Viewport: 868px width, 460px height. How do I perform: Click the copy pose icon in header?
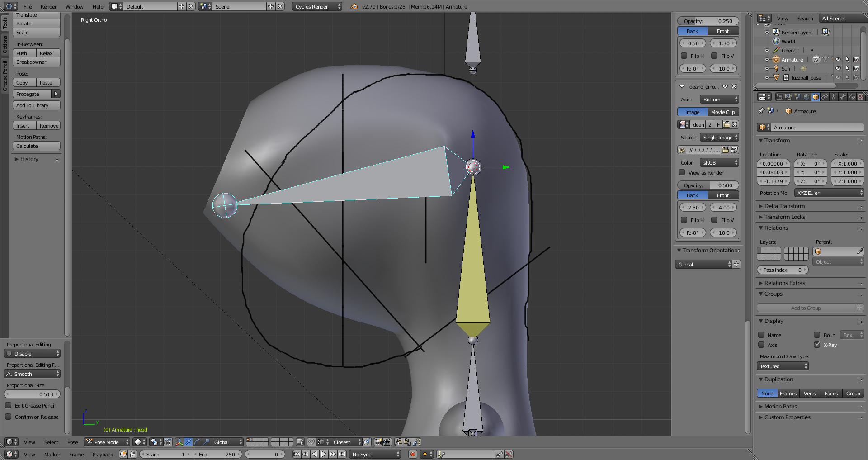coord(399,442)
